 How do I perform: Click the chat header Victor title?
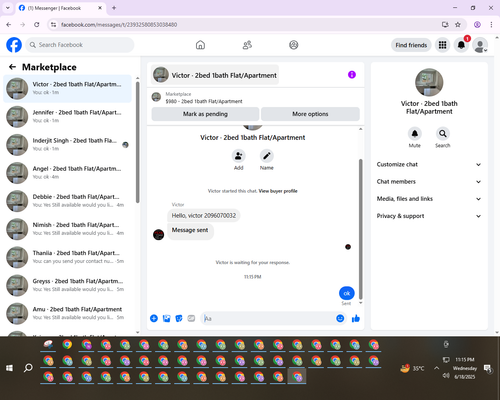point(215,75)
